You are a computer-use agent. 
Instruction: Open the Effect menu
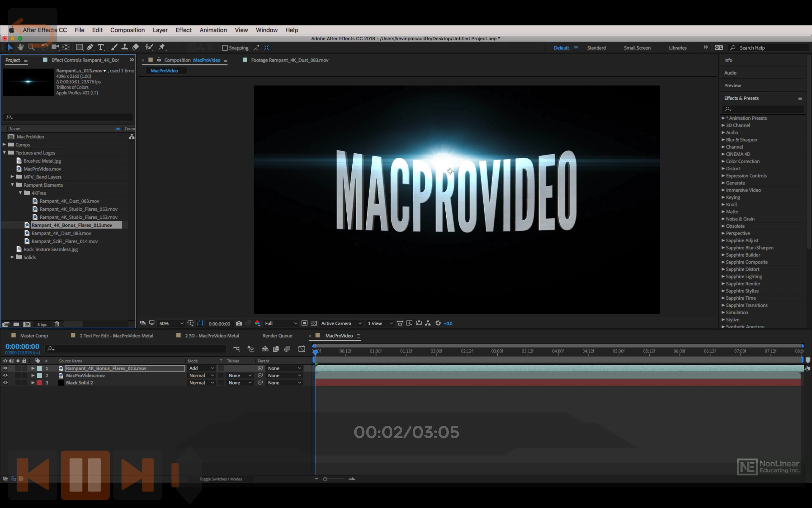tap(184, 30)
